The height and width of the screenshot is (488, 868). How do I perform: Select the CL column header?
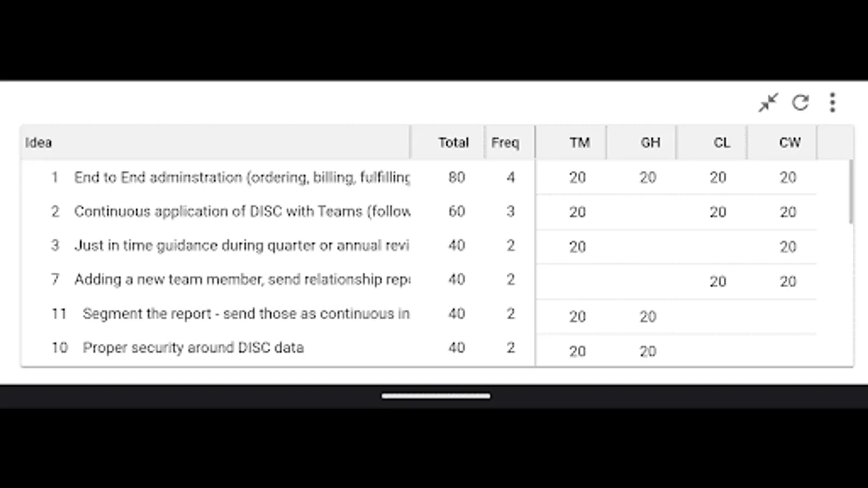click(721, 143)
